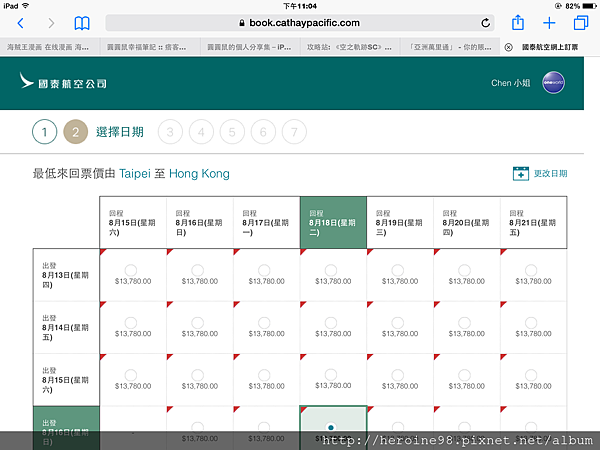Choose fare: depart 8月15日, return 8月20日
This screenshot has height=450, width=600.
(x=465, y=375)
